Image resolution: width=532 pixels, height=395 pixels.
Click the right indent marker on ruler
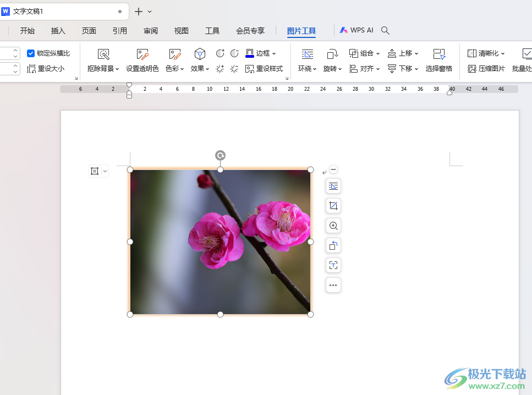click(x=449, y=92)
